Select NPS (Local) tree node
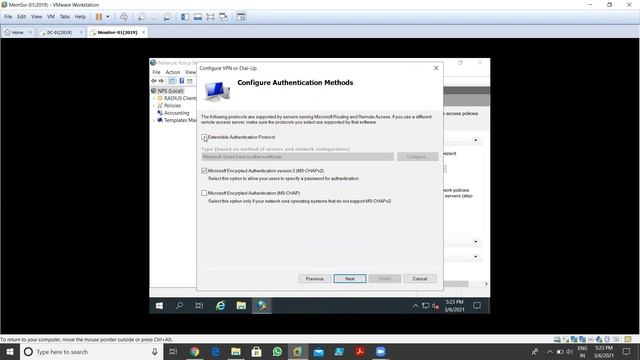 pos(171,91)
